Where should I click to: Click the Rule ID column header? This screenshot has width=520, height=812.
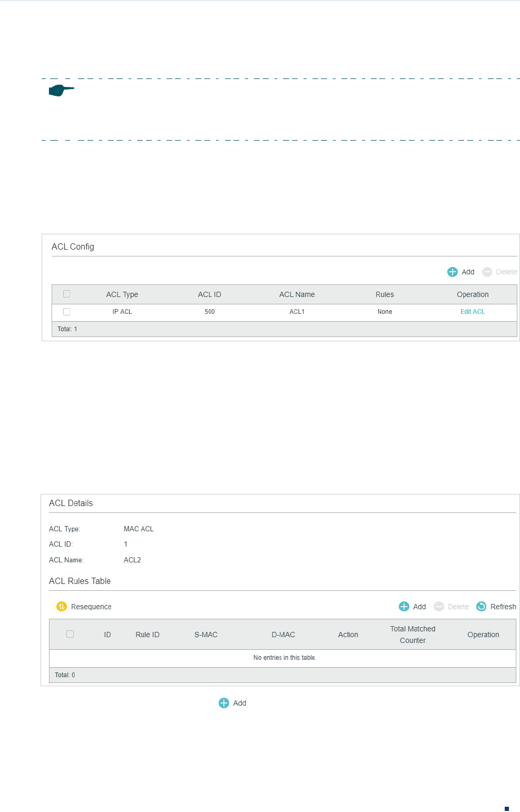tap(148, 635)
